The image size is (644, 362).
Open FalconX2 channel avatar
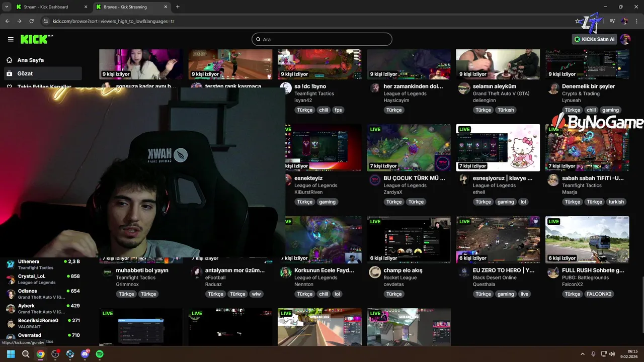553,272
